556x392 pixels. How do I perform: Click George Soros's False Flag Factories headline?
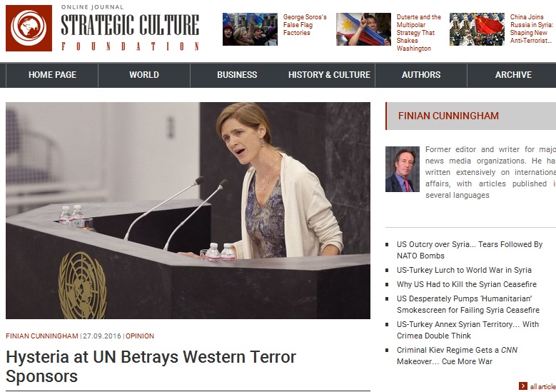pos(305,25)
